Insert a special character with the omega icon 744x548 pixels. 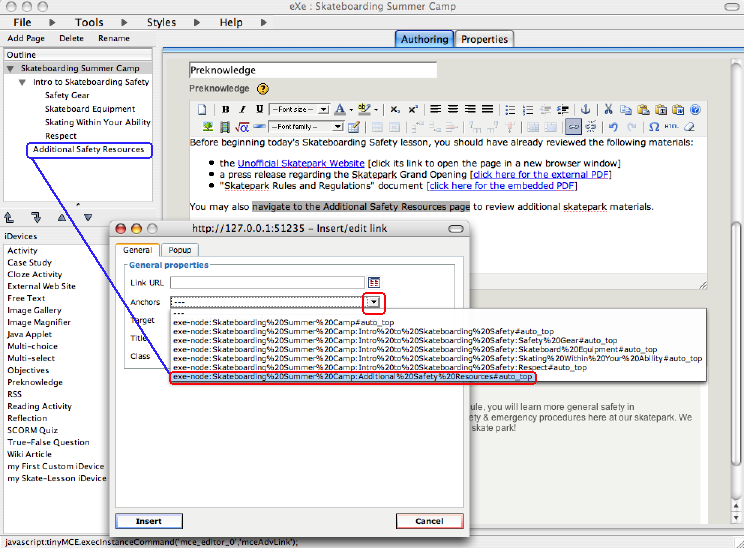654,127
